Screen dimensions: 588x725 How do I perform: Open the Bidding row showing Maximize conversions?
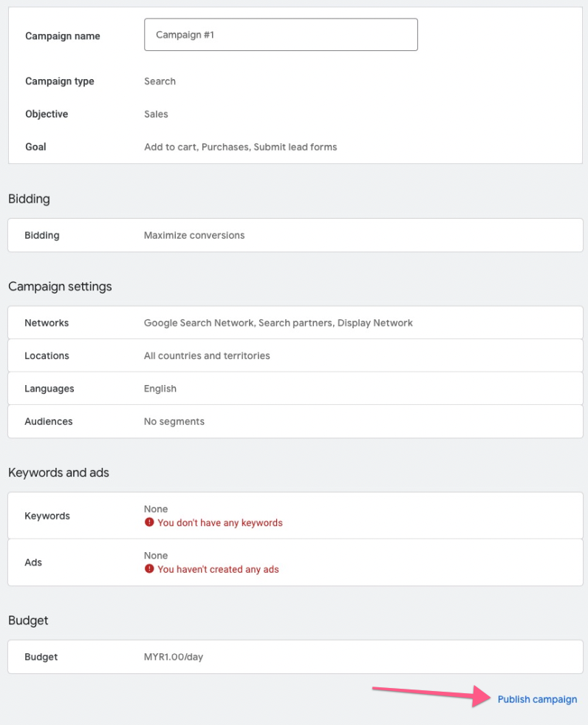pos(295,235)
